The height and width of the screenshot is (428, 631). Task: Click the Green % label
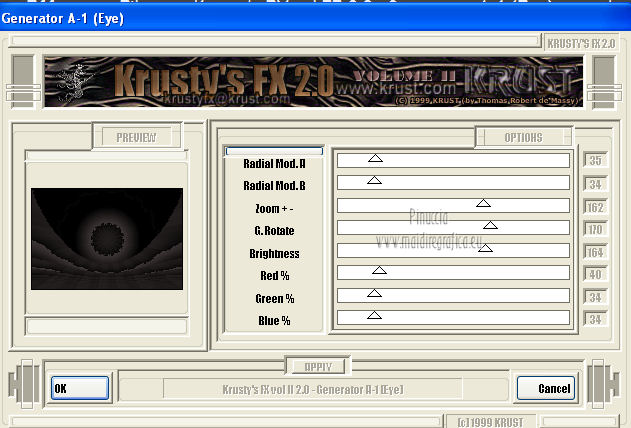[274, 299]
